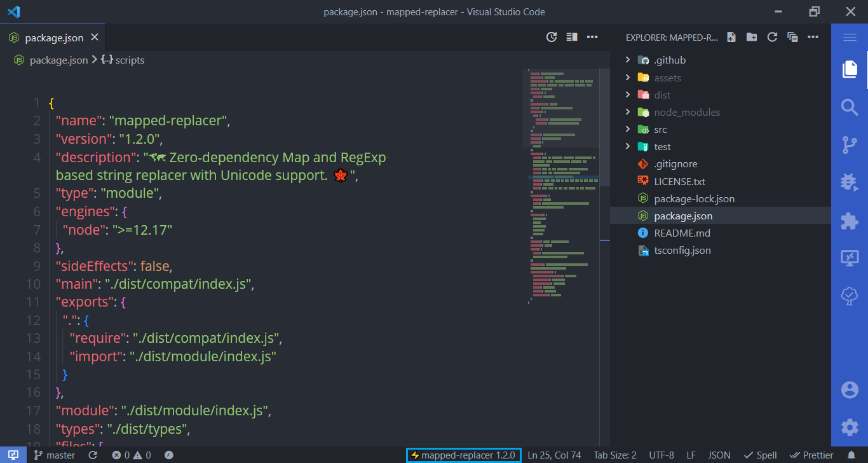Image resolution: width=868 pixels, height=463 pixels.
Task: Open the tree-with-checkmark activity bar icon
Action: point(850,296)
